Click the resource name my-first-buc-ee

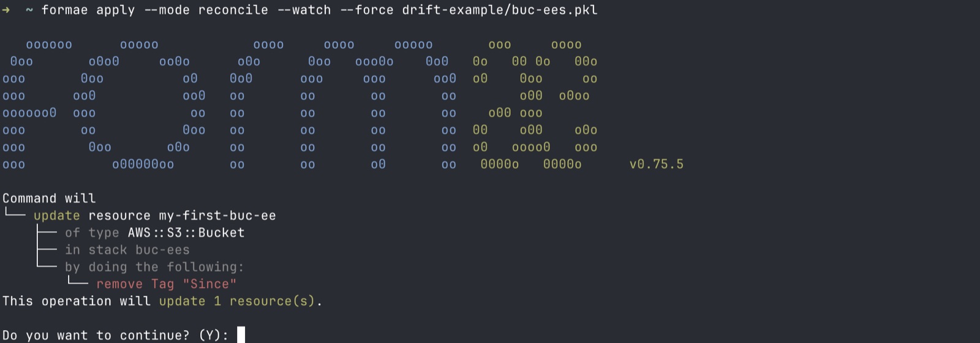coord(217,216)
